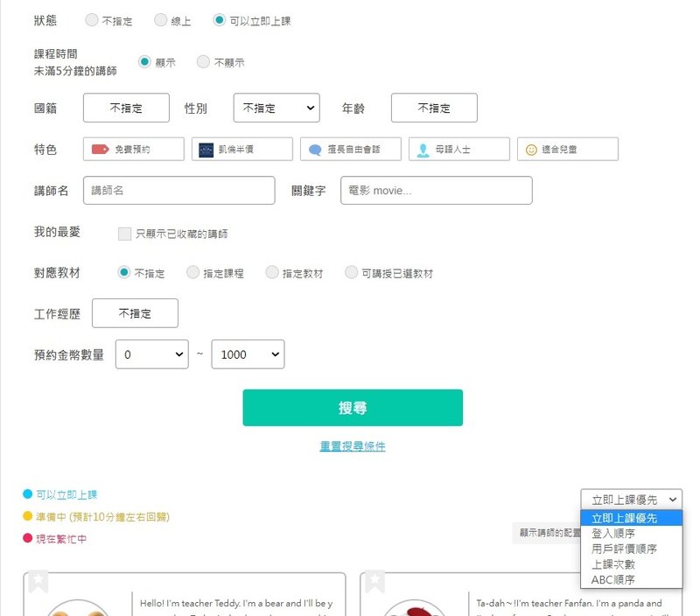Click the red 現在繁忙中 status dot
Viewport: 700px width, 616px height.
click(28, 538)
